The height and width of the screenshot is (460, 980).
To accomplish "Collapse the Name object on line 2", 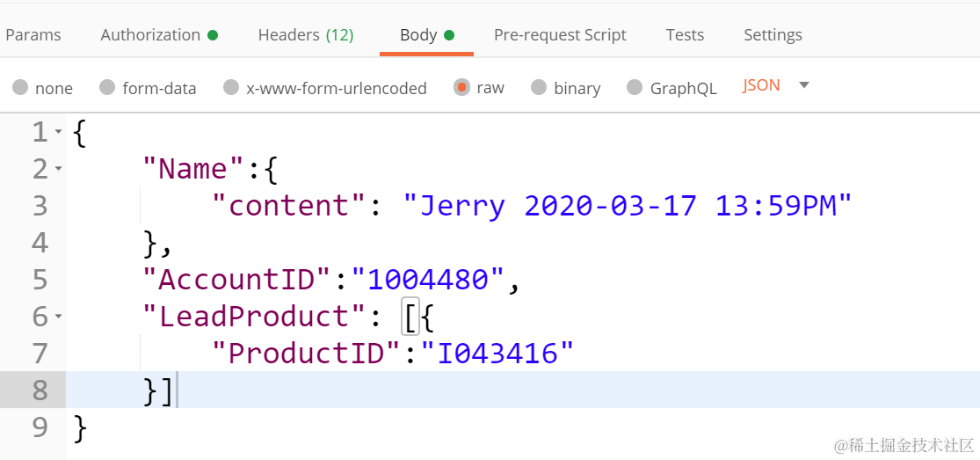I will (58, 168).
